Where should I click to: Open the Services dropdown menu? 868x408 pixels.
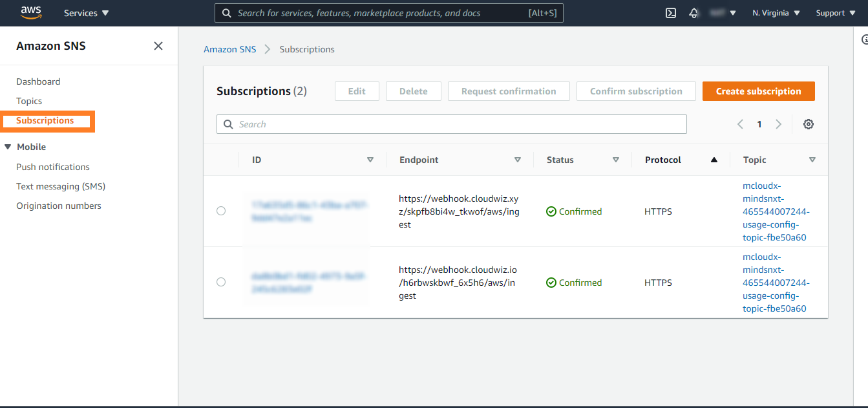pos(87,13)
